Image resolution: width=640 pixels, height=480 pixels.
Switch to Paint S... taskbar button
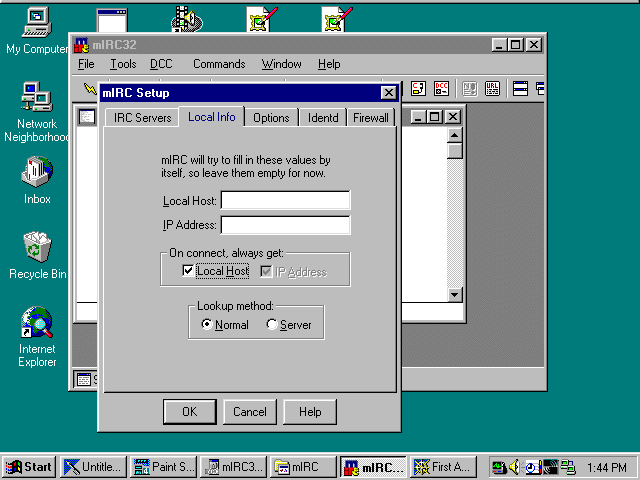click(x=164, y=467)
